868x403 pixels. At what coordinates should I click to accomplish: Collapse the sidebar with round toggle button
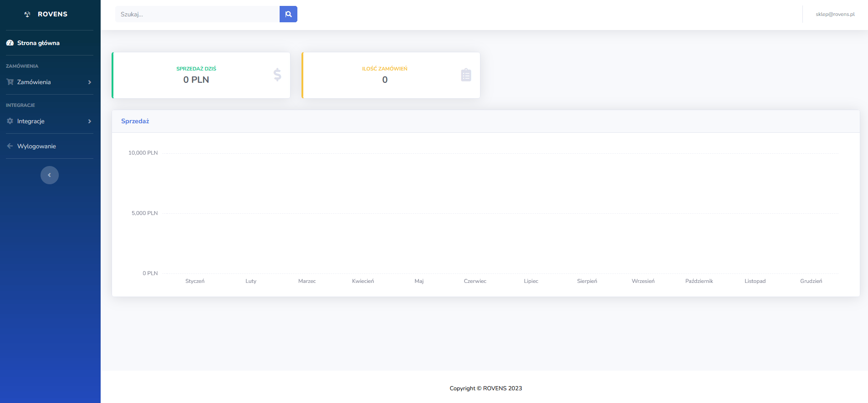50,175
